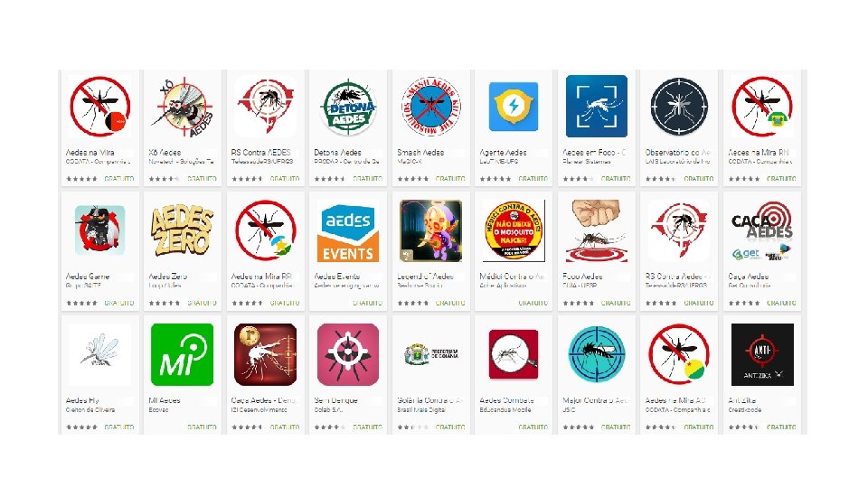Click the RS Contra AEDES title

[x=260, y=152]
